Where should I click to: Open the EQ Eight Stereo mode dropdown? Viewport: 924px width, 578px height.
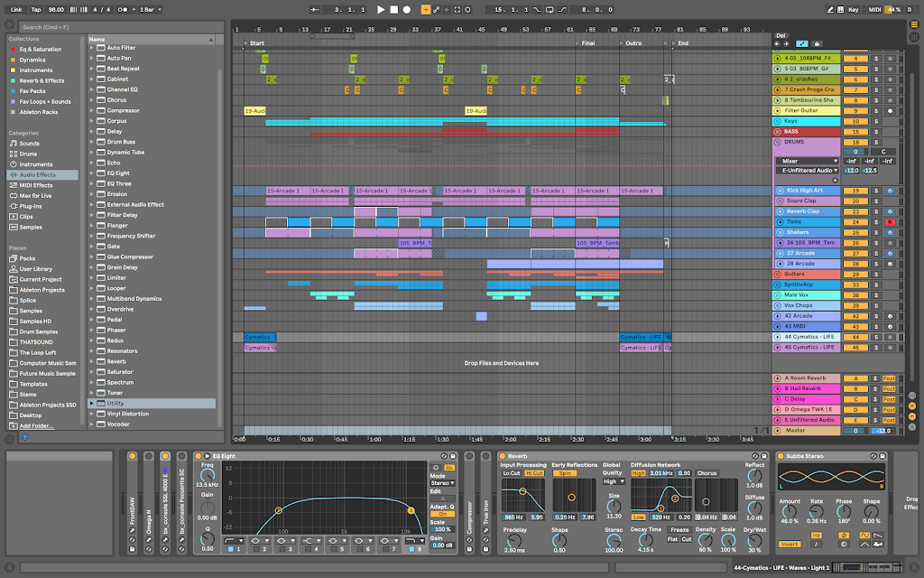click(442, 483)
